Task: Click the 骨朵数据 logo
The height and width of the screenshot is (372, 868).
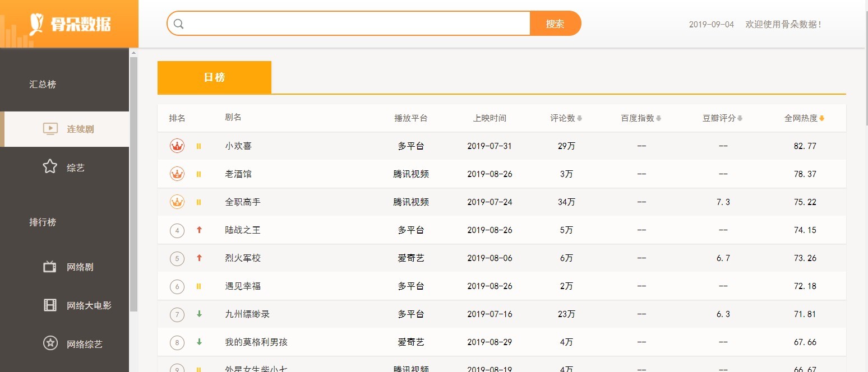Action: [69, 24]
